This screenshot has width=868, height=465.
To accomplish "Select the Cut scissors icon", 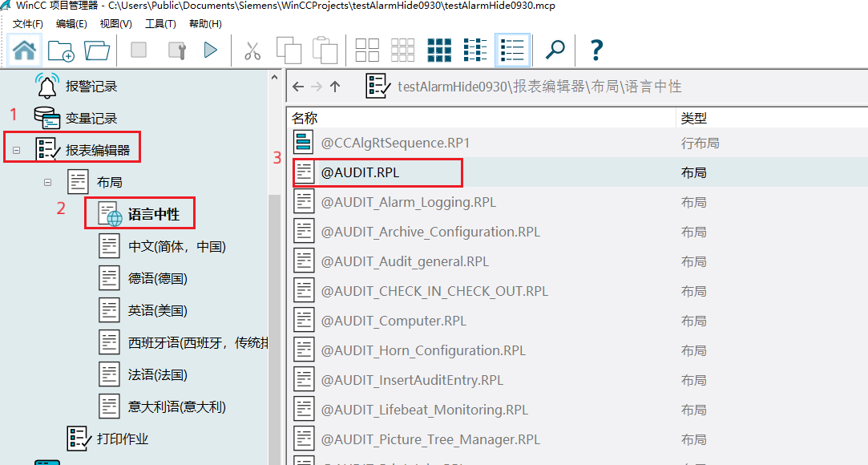I will pos(253,50).
